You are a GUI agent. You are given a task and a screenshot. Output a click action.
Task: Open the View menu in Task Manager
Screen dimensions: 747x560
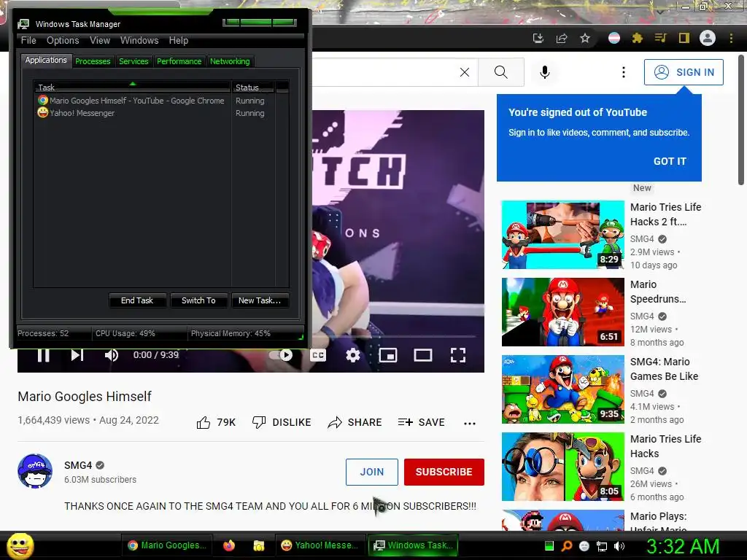click(x=100, y=41)
